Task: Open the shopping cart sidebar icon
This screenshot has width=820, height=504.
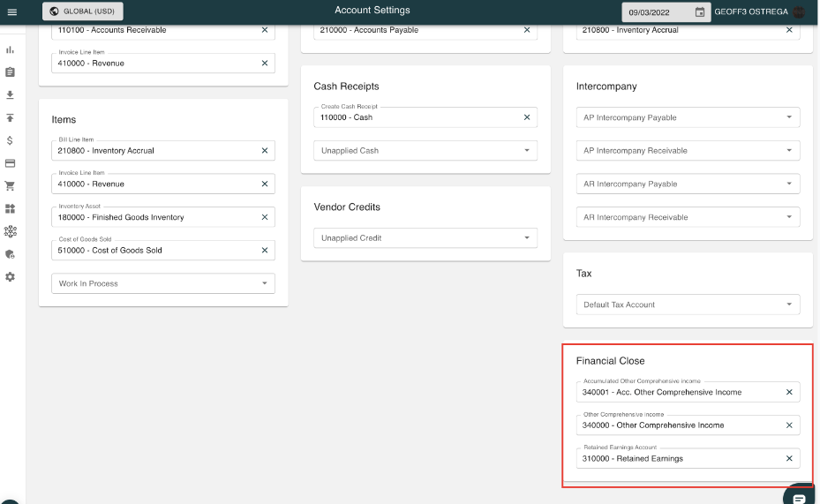Action: 10,185
